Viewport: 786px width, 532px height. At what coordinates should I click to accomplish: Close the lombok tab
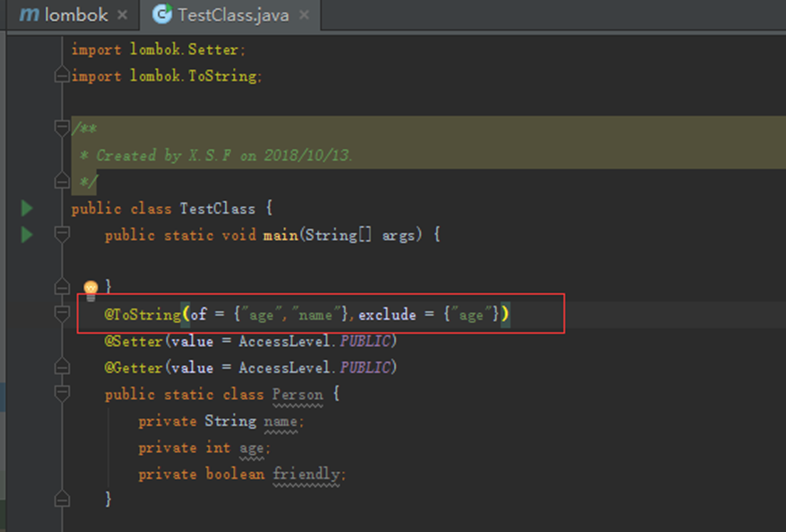121,16
